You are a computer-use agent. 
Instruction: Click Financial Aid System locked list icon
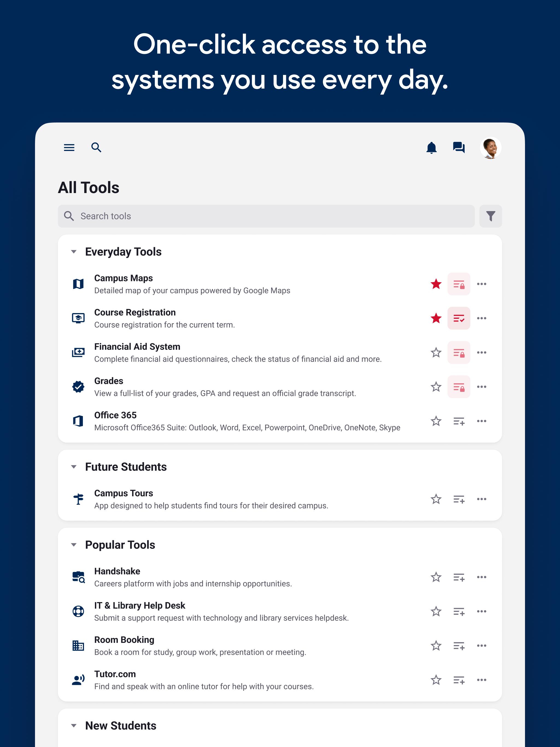(x=459, y=352)
